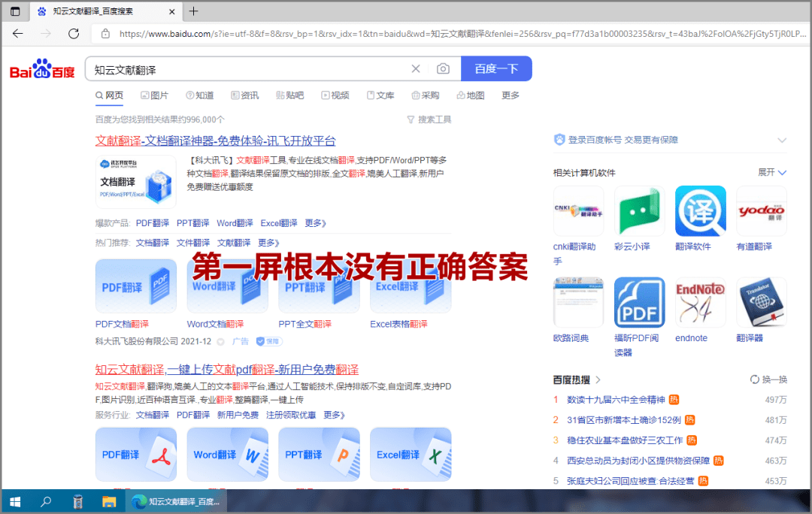Open the 注册领取优惠 link
The image size is (812, 514).
coord(291,415)
